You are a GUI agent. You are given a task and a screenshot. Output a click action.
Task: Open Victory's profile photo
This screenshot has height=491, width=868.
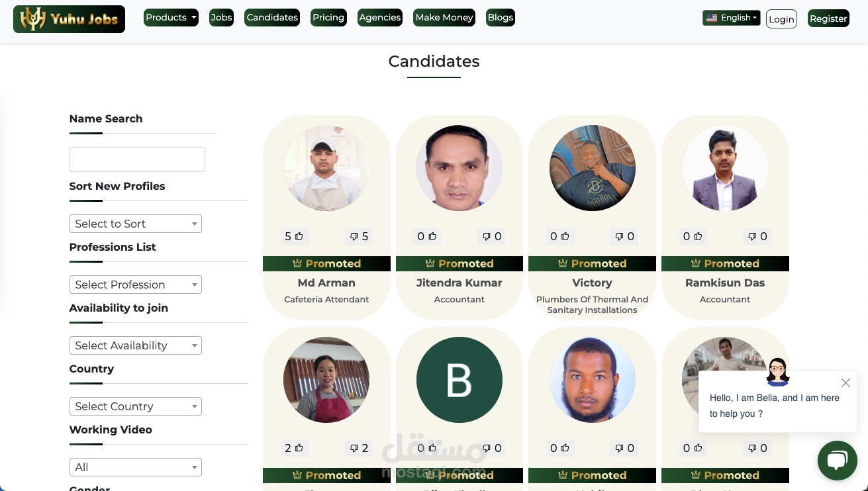592,168
